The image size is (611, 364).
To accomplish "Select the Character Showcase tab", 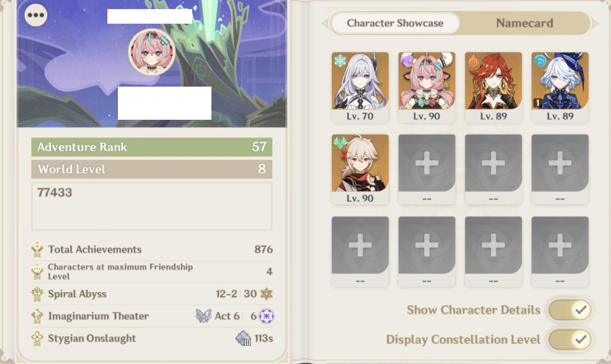I will [x=395, y=23].
